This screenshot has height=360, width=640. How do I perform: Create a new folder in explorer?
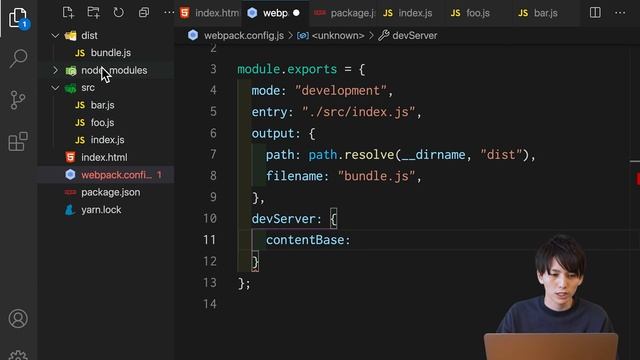(93, 13)
